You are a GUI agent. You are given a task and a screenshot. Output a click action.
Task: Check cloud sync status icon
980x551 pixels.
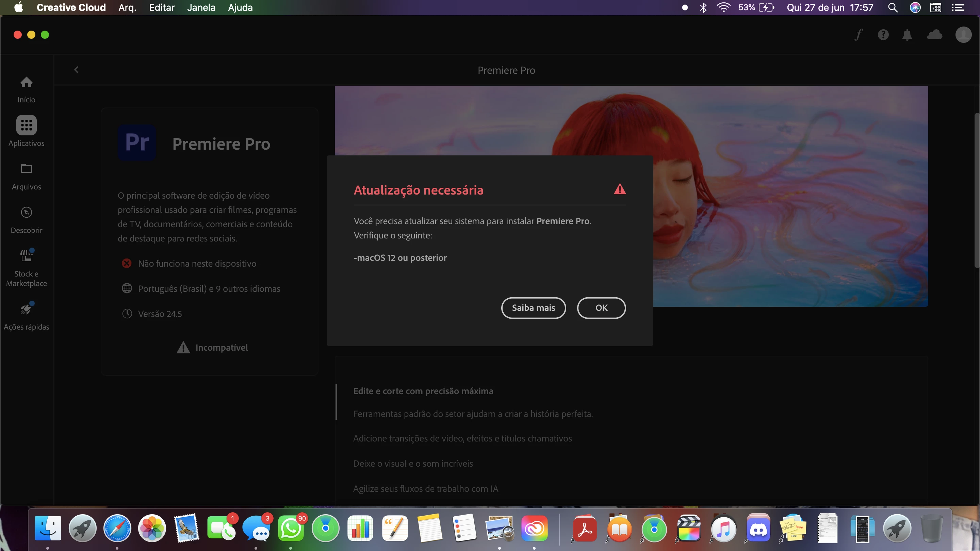coord(934,35)
